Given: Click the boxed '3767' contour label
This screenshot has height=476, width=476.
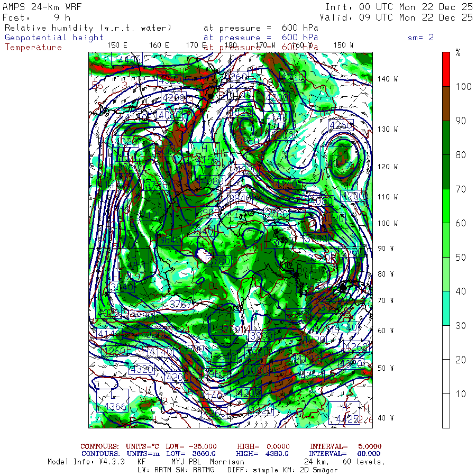Looking at the screenshot, I should [x=178, y=298].
